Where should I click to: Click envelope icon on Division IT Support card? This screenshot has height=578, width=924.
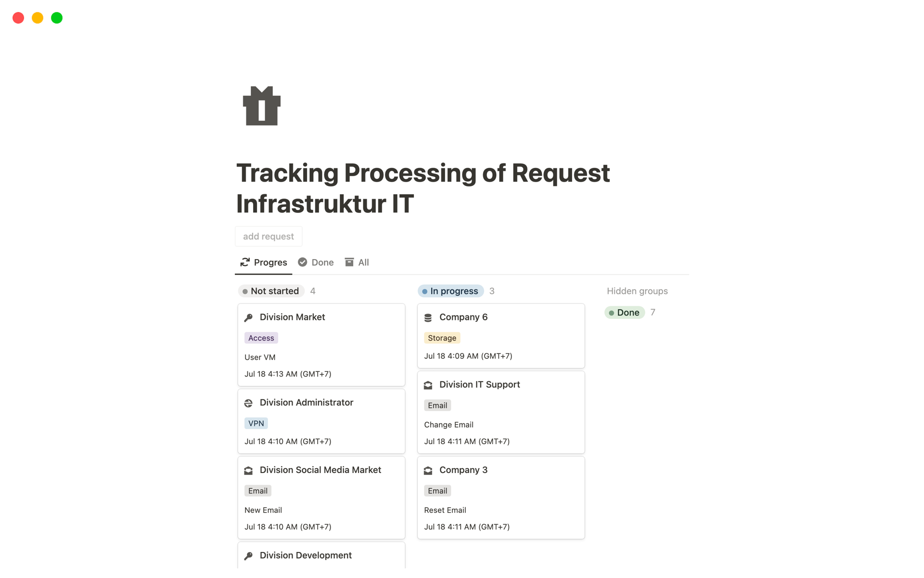point(428,385)
